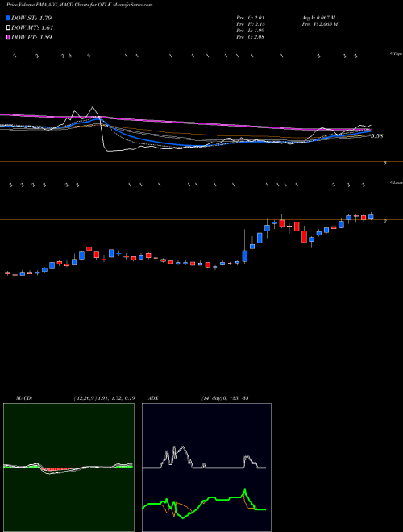The height and width of the screenshot is (532, 403).
Task: Select the 'DOW MT: 1.61' legend text
Action: 32,28
